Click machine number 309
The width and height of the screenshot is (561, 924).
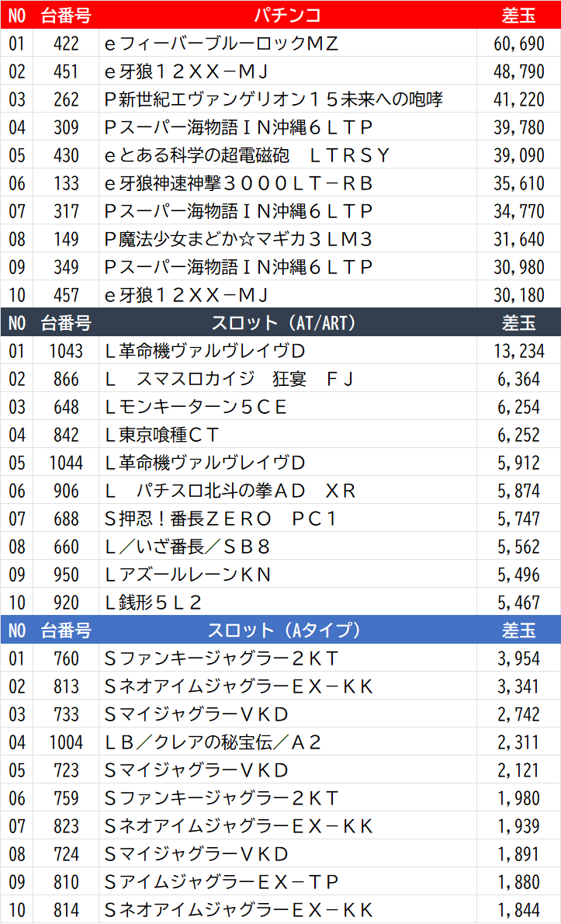click(x=66, y=127)
